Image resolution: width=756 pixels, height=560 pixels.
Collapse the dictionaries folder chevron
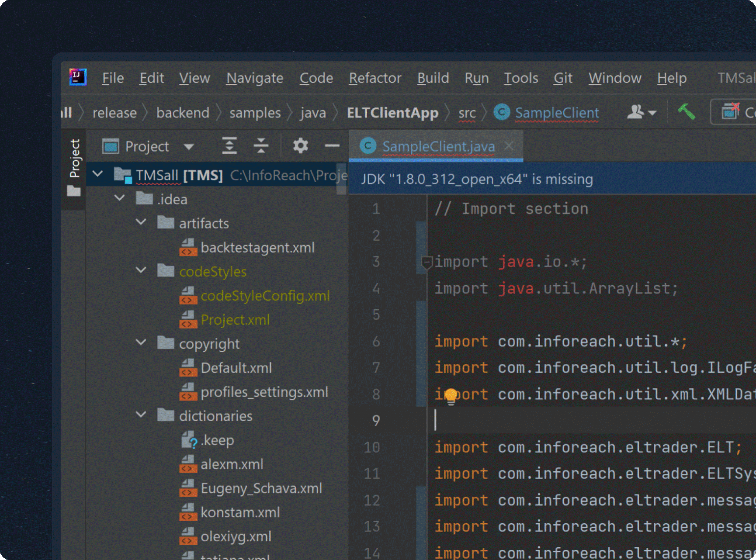pos(141,415)
